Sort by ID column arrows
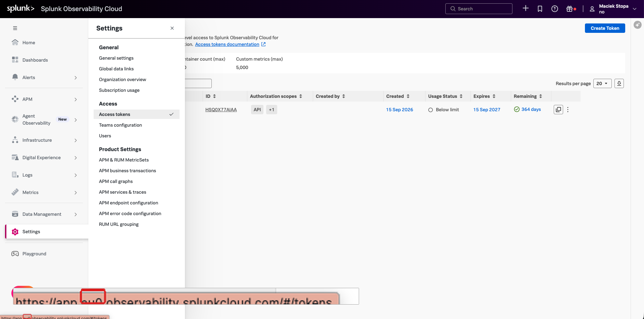 [214, 96]
